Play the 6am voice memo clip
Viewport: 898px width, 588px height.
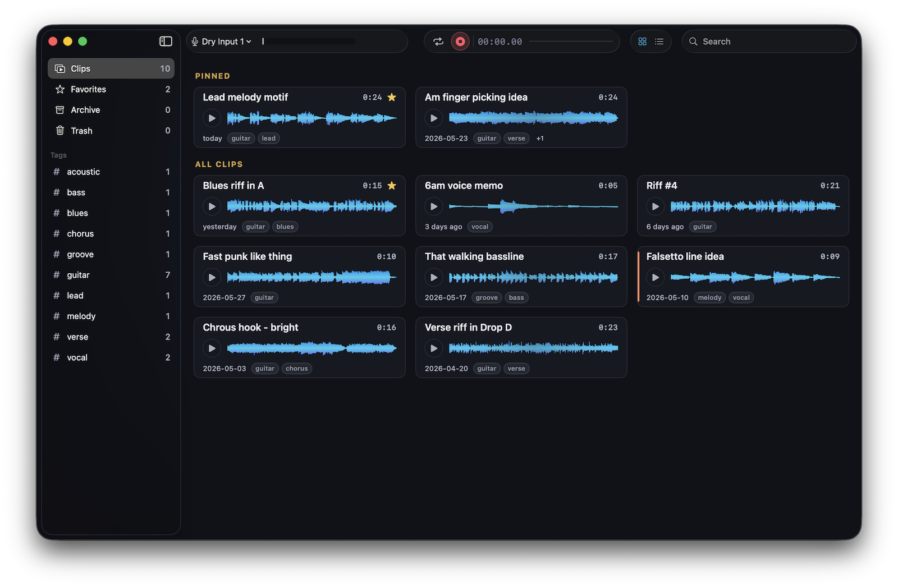pyautogui.click(x=433, y=206)
